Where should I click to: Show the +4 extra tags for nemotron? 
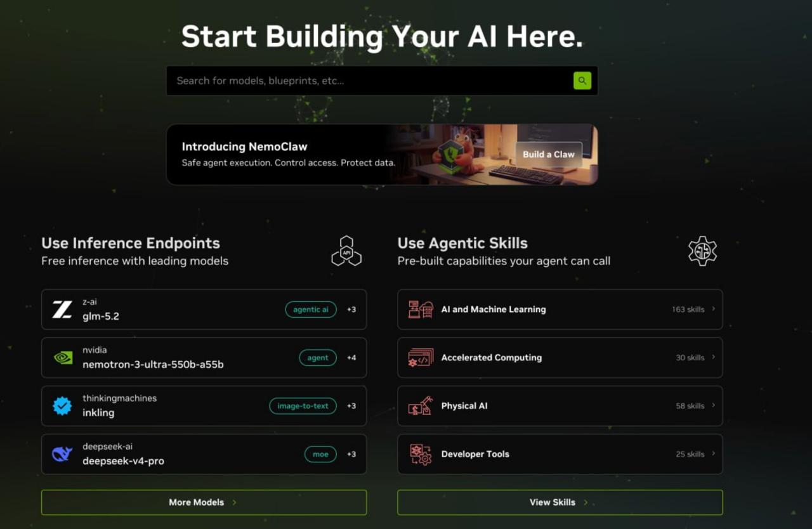[x=351, y=358]
